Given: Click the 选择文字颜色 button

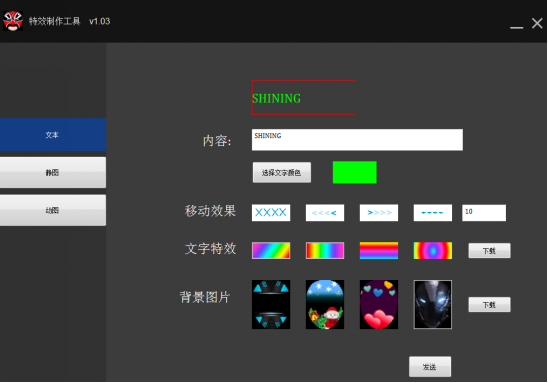Looking at the screenshot, I should [x=282, y=172].
